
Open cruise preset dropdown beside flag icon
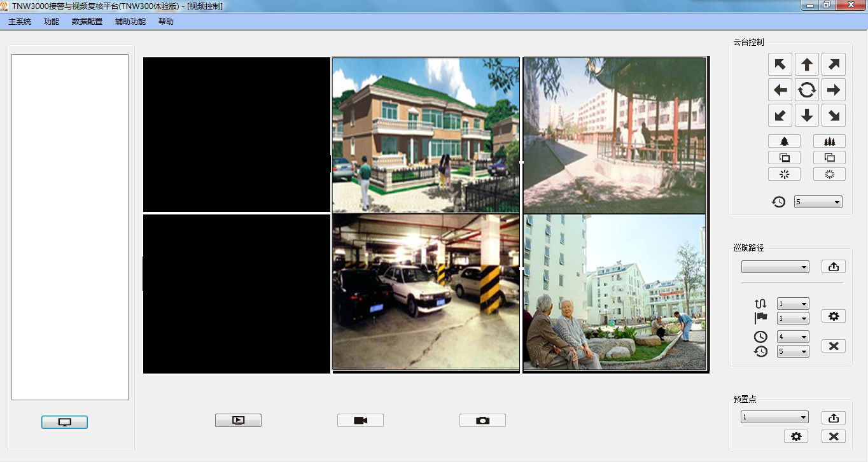(x=793, y=318)
